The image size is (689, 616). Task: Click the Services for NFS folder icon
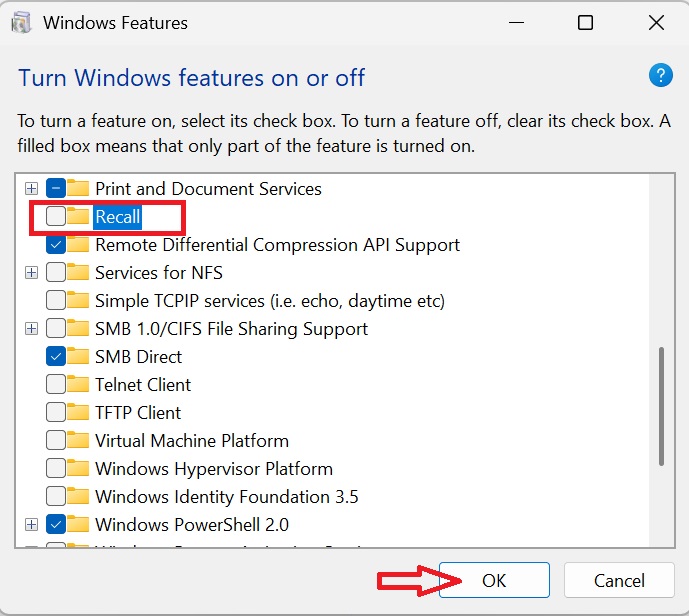click(80, 272)
